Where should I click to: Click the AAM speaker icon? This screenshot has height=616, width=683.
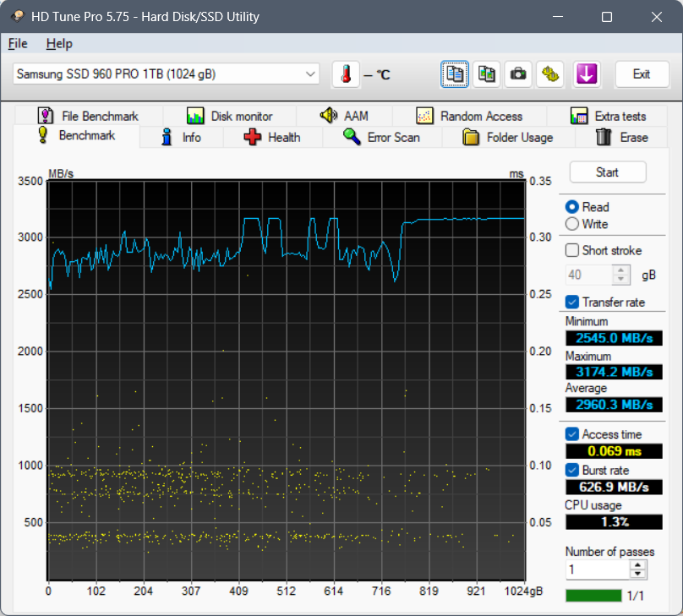point(329,116)
